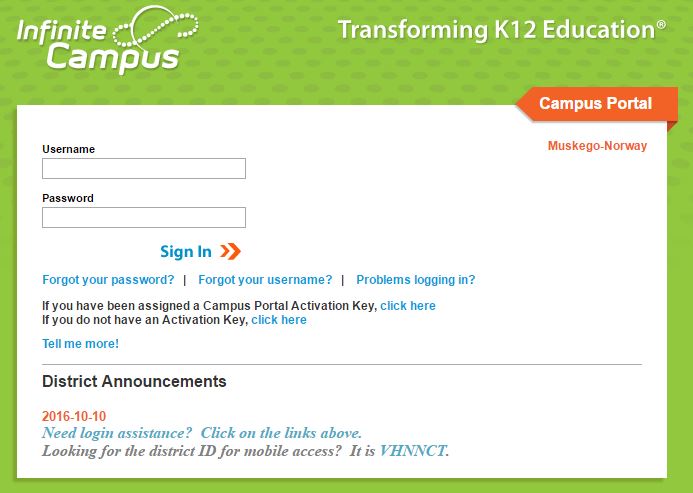Open the Forgot your password link
This screenshot has width=693, height=493.
[108, 280]
